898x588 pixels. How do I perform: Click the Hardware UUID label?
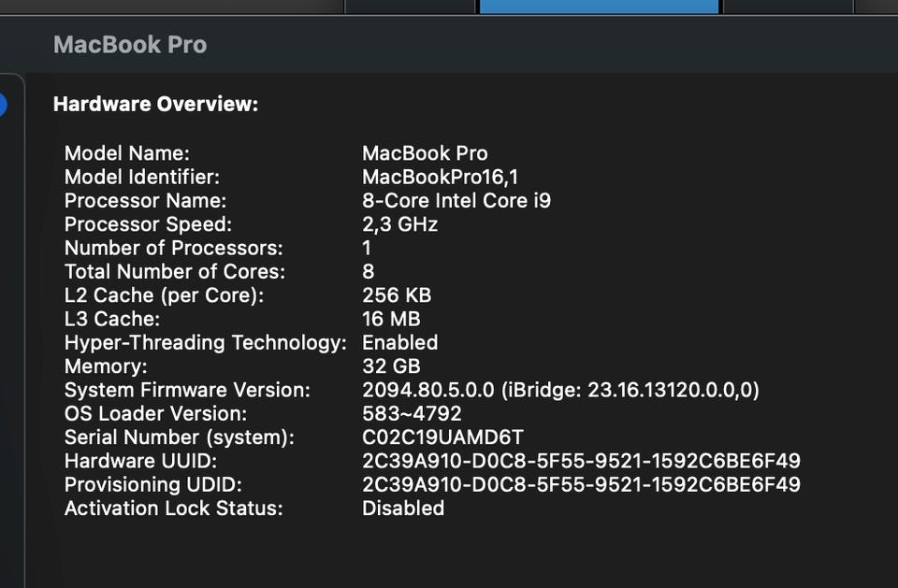[141, 461]
